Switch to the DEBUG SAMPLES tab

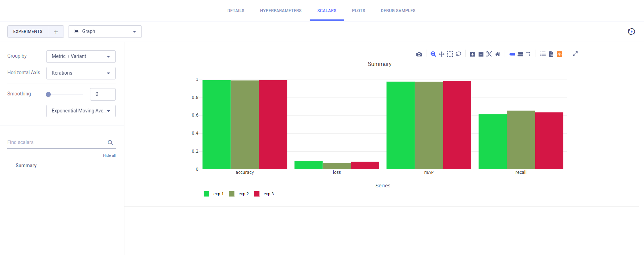pyautogui.click(x=398, y=11)
